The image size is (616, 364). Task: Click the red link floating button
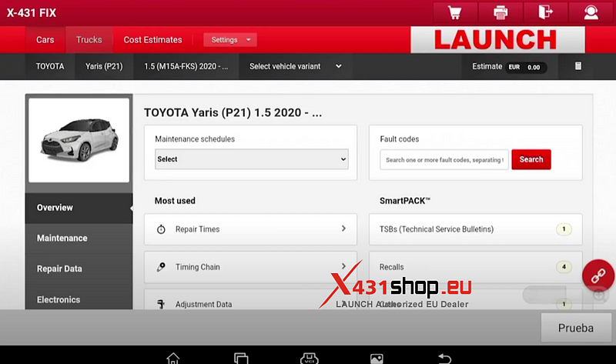tap(598, 276)
